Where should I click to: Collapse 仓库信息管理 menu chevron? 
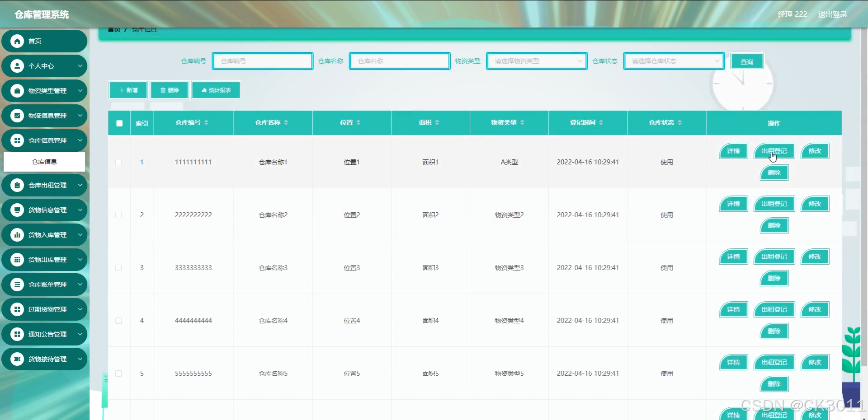click(x=80, y=140)
